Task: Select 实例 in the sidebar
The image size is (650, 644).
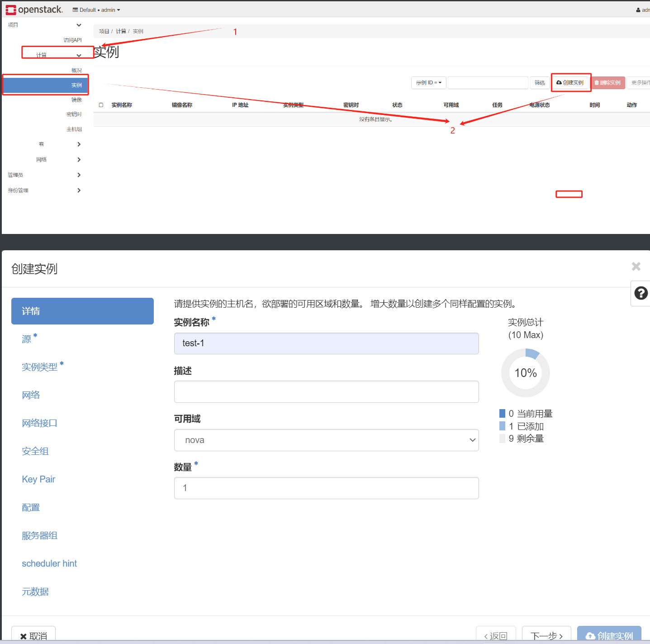Action: point(45,85)
